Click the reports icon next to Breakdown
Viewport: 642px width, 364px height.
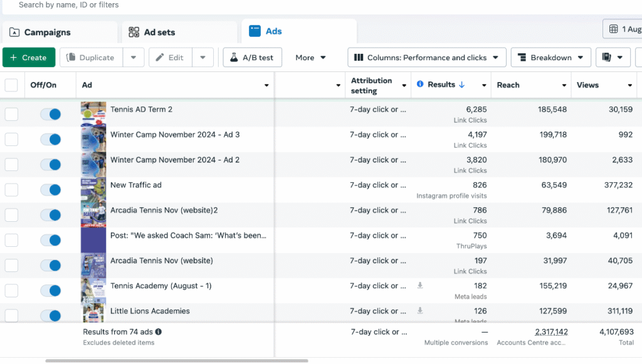point(606,58)
